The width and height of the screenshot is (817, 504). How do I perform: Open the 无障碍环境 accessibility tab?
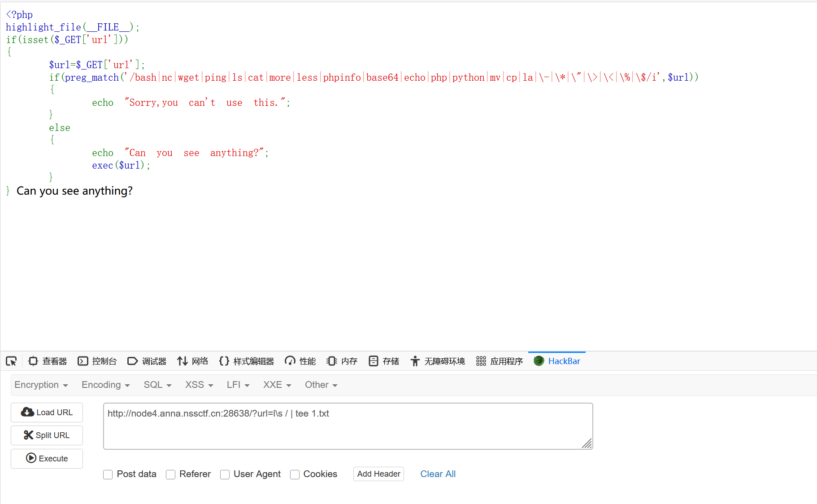pyautogui.click(x=438, y=361)
